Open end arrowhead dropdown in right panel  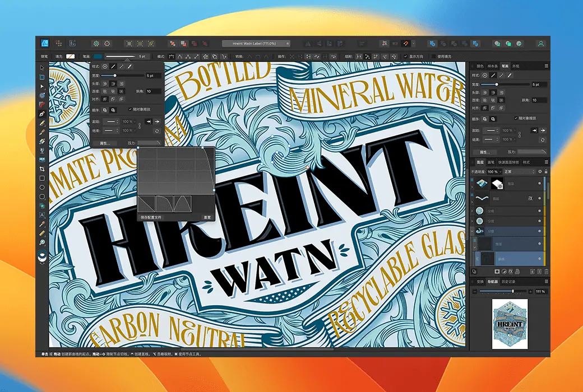(492, 139)
